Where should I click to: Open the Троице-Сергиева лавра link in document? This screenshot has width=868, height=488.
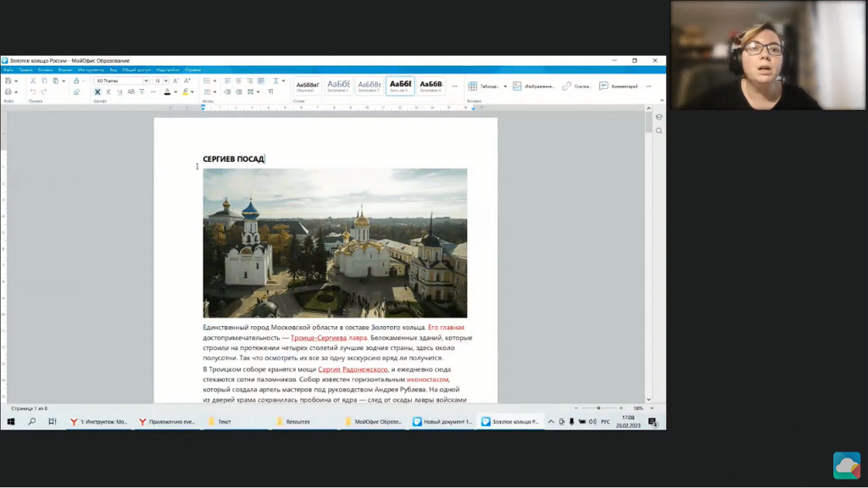pos(329,337)
